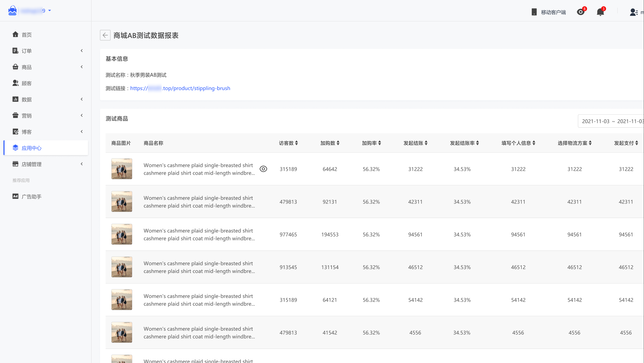Open product thumbnail in 64121 row

122,300
